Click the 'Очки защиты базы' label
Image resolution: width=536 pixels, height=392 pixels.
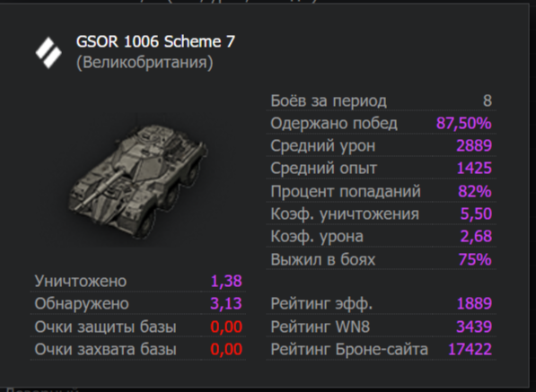point(106,327)
